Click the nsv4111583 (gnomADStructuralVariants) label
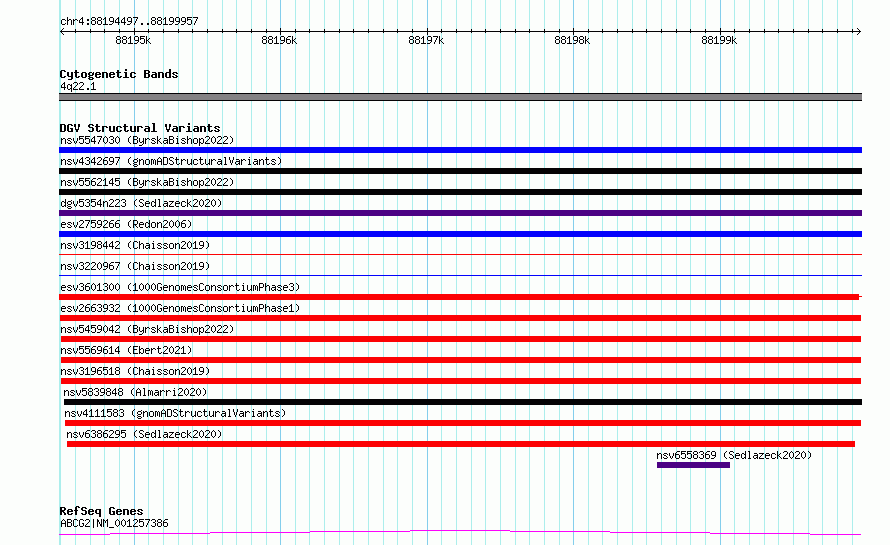 [175, 413]
